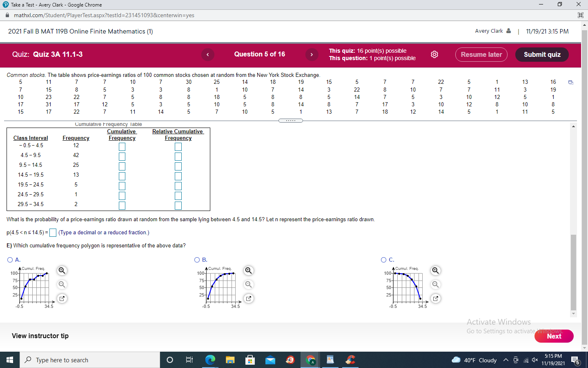Go to next question arrow
This screenshot has width=588, height=368.
tap(312, 54)
